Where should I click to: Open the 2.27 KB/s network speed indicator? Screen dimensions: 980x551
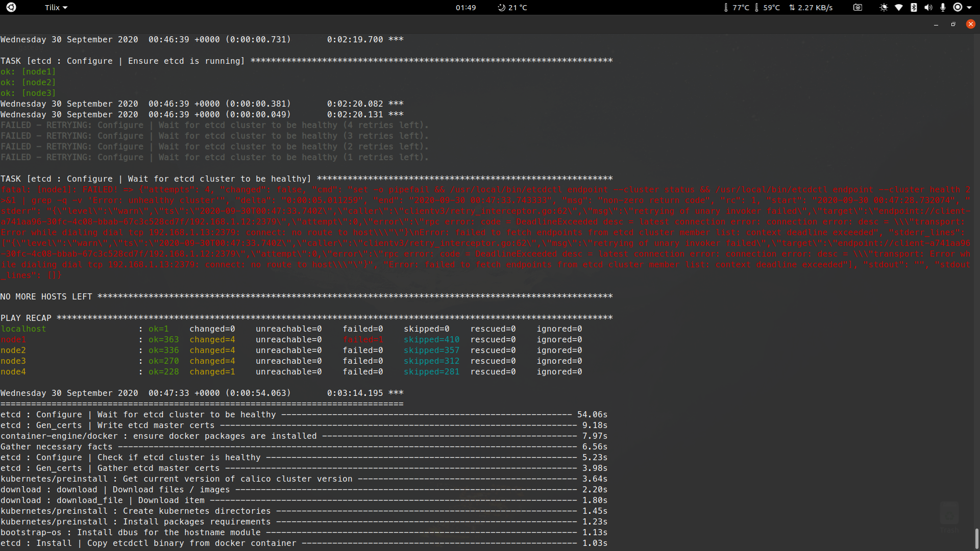click(x=811, y=7)
